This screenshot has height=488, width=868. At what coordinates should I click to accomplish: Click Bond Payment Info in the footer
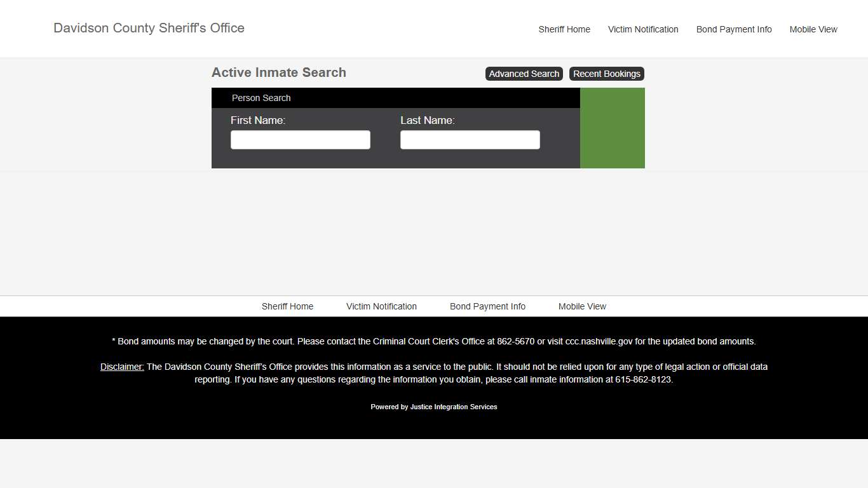pyautogui.click(x=487, y=306)
